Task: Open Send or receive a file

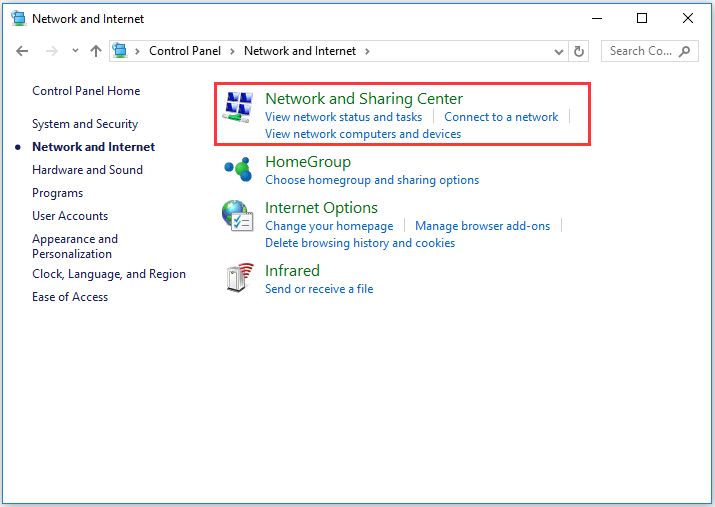Action: pos(319,289)
